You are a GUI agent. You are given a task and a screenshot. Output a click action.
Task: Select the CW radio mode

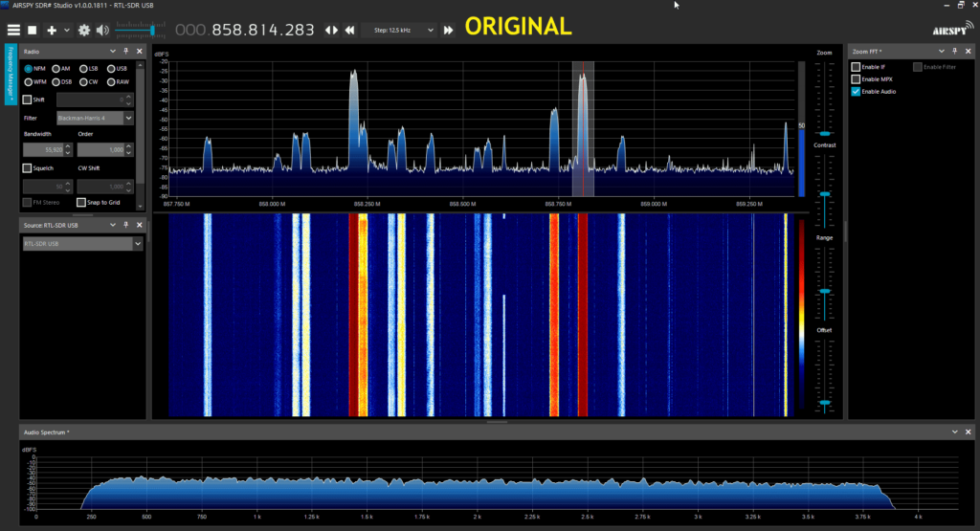point(89,82)
